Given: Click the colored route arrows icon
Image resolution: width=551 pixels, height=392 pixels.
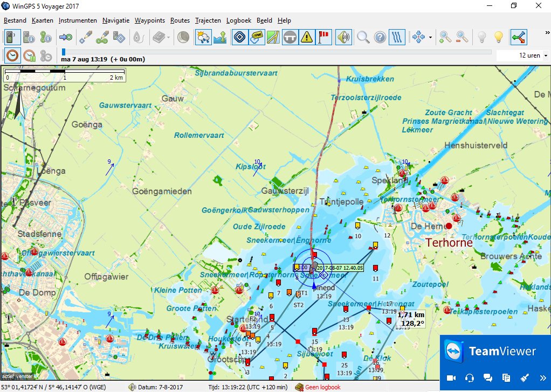Looking at the screenshot, I should 519,37.
